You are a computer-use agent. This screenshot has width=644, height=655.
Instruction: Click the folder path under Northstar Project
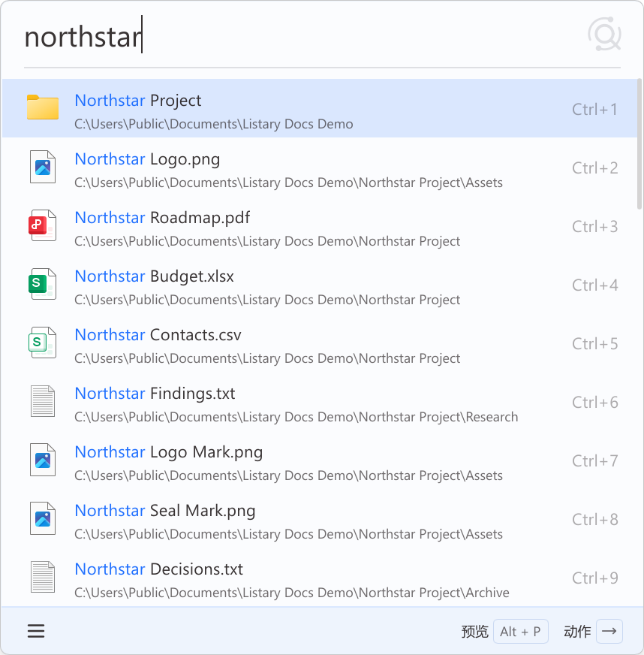point(214,124)
